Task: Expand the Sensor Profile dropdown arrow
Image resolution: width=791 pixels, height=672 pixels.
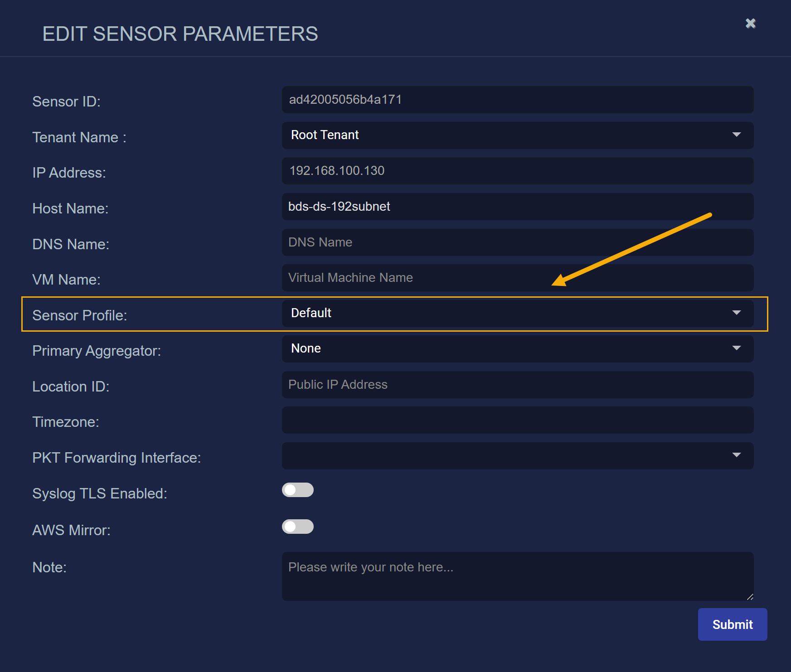Action: point(737,313)
